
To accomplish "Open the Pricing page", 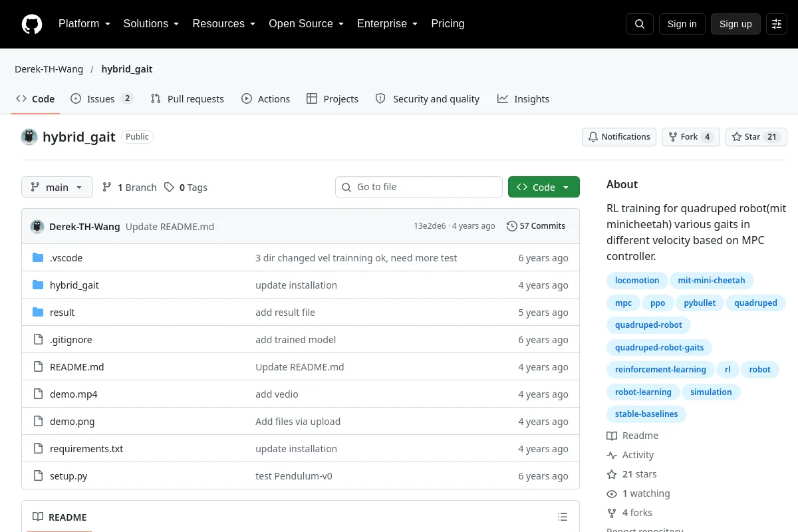I will pos(448,24).
